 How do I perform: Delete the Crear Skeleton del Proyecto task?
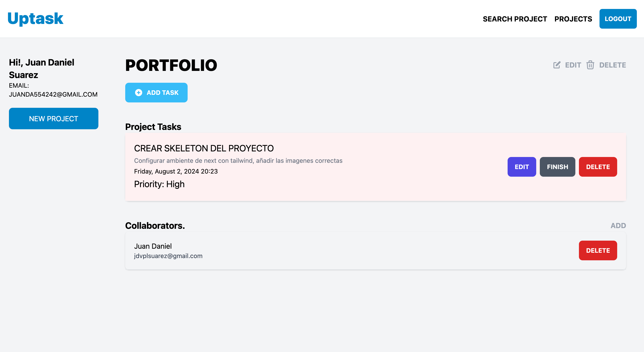598,167
